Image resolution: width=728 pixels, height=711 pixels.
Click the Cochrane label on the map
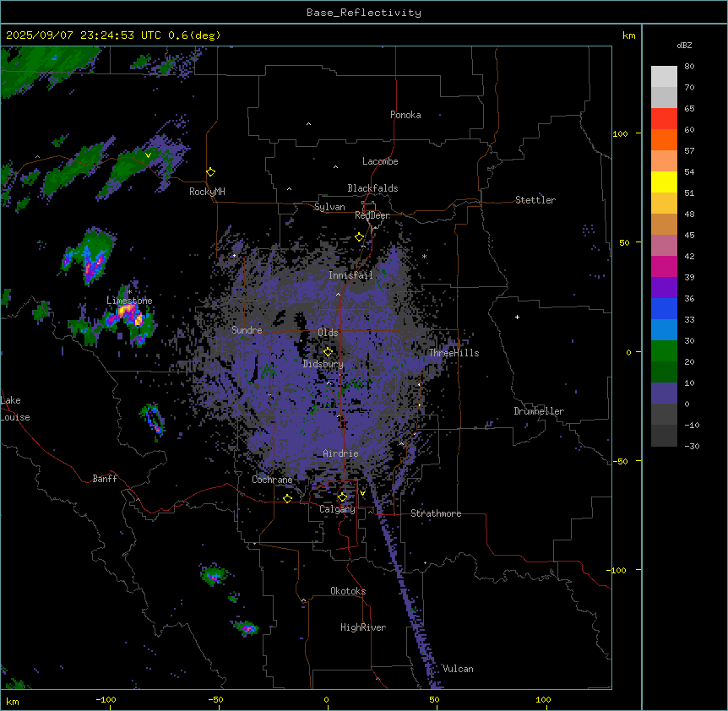point(272,480)
